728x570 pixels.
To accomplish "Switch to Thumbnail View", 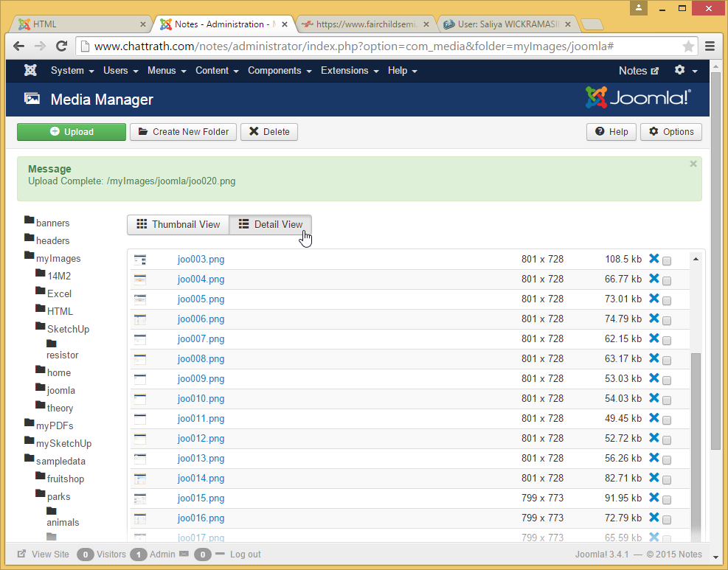I will coord(178,224).
